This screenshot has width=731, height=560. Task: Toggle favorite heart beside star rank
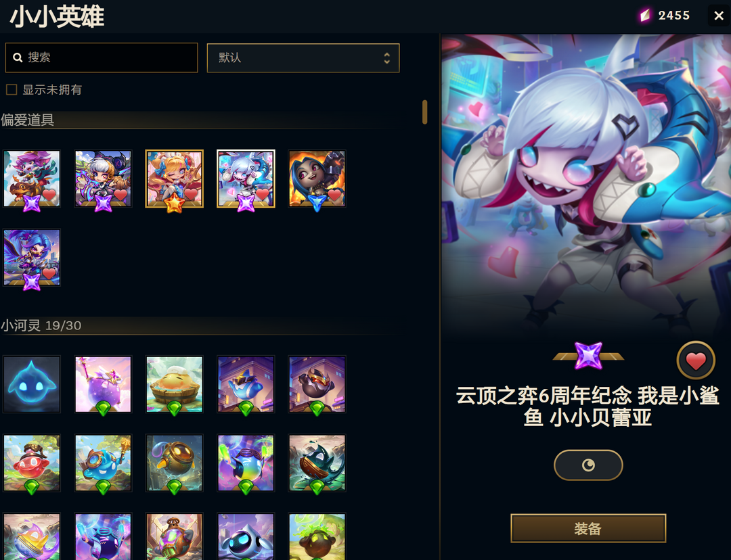coord(696,360)
